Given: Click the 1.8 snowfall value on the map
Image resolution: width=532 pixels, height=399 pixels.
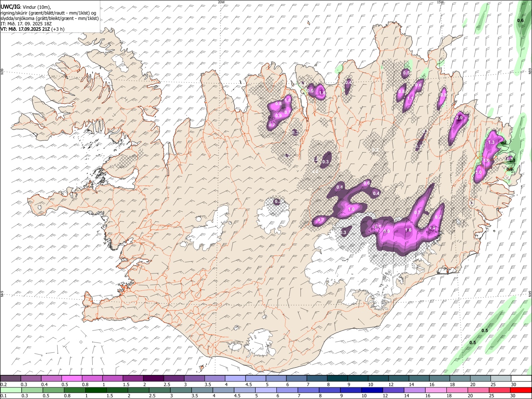Looking at the screenshot, I should tap(322, 93).
